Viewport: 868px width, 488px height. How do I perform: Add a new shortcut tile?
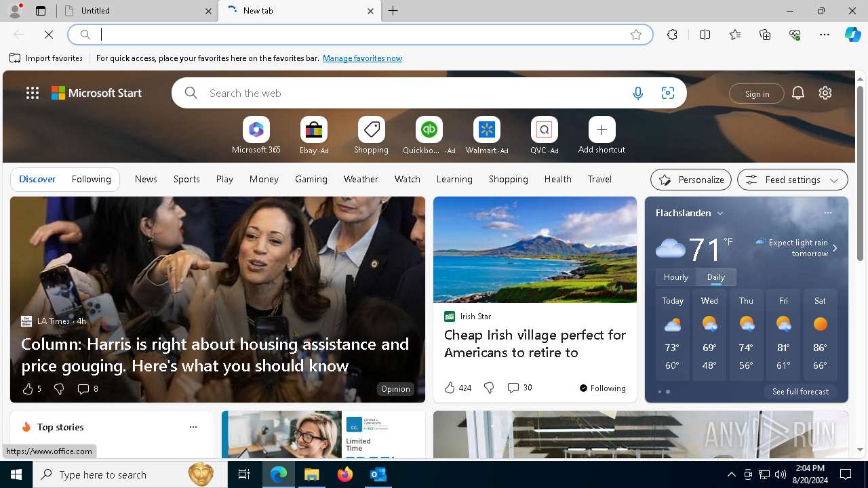601,136
